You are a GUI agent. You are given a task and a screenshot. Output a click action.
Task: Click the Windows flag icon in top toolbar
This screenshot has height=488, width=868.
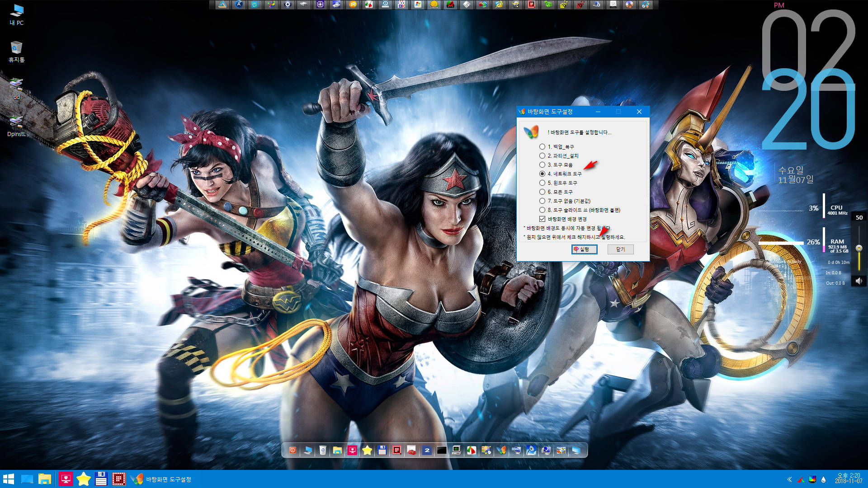point(418,5)
